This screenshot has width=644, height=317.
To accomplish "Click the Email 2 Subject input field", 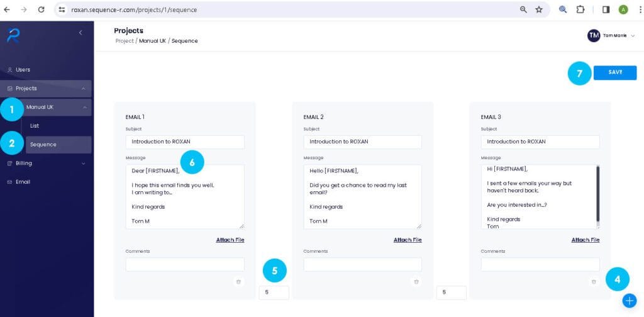I will click(362, 142).
